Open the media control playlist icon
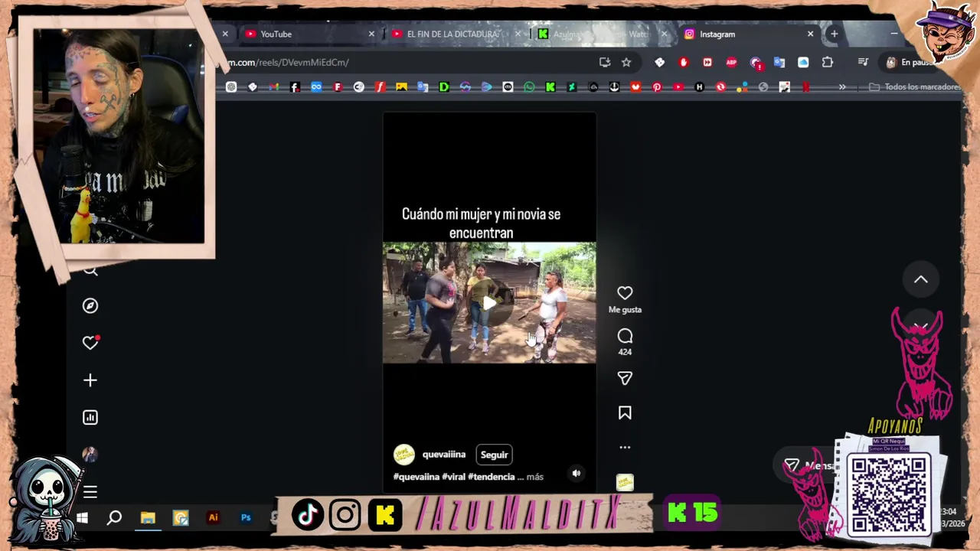 tap(863, 62)
